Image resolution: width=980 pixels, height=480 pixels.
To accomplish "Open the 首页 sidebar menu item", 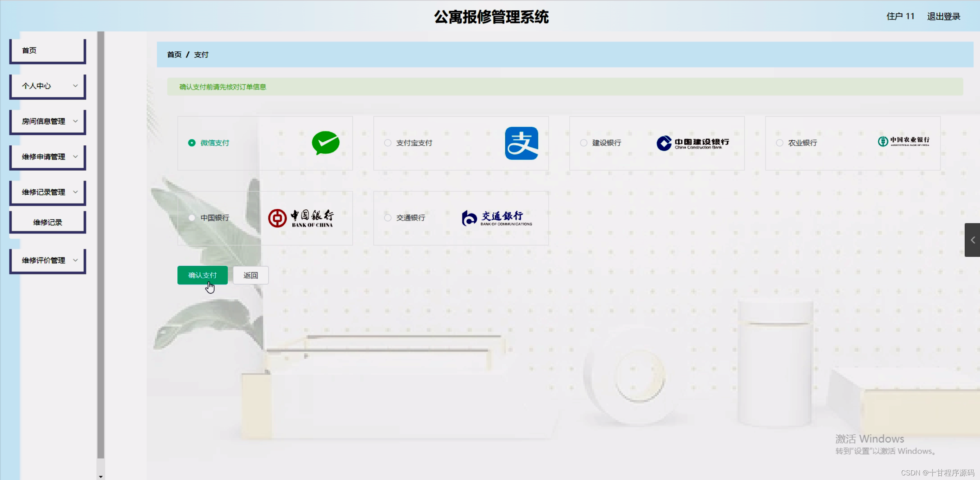I will (x=48, y=51).
